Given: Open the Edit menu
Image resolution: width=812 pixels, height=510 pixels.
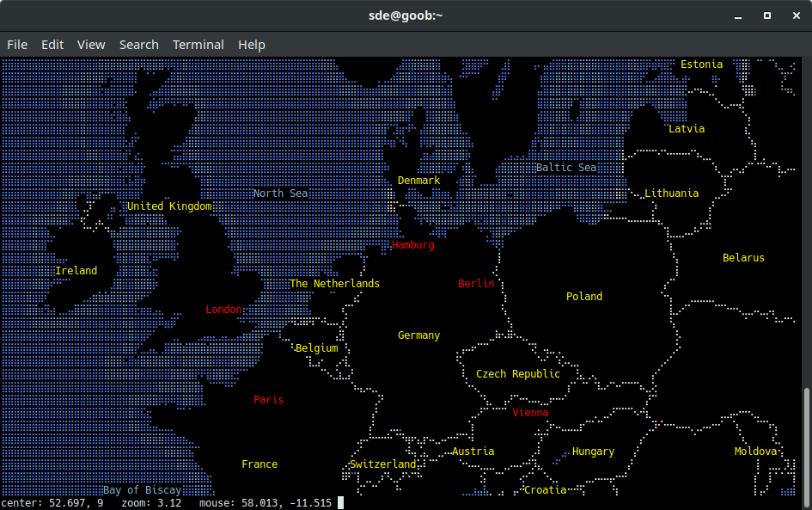Looking at the screenshot, I should [52, 44].
